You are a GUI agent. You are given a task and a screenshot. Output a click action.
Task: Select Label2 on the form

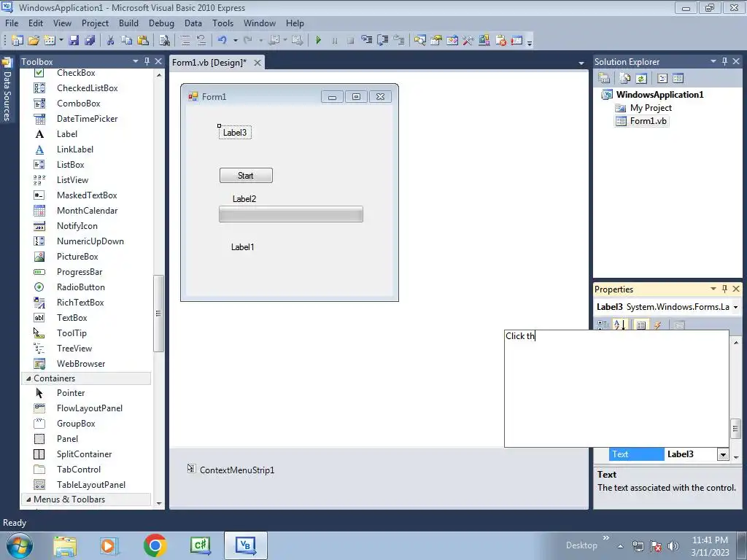click(x=244, y=198)
